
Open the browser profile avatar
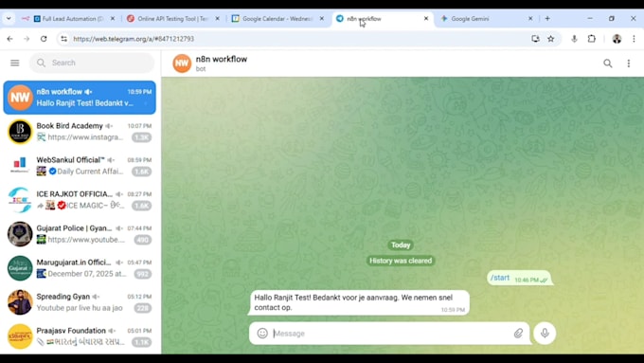617,39
